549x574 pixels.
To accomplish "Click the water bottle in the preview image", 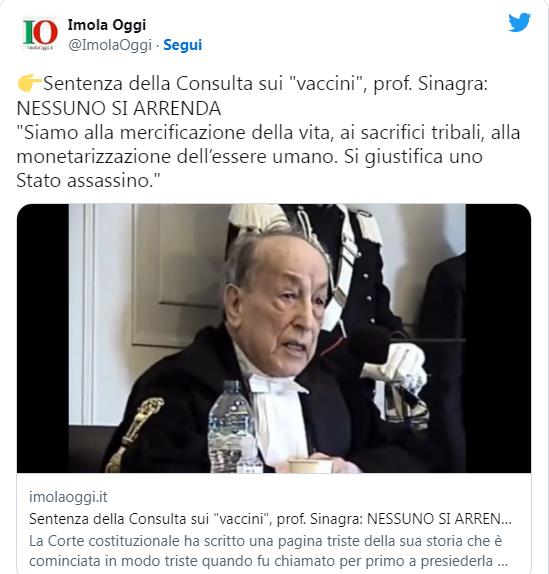I will 233,426.
